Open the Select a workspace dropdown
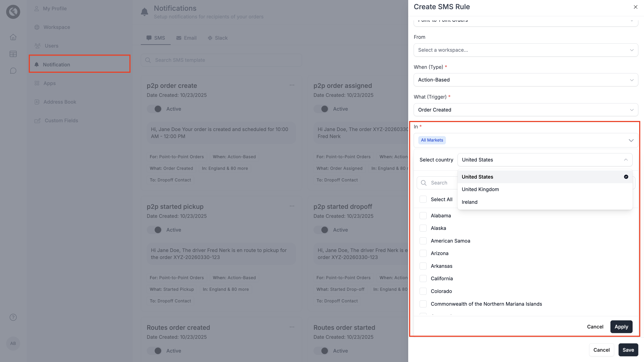This screenshot has height=362, width=644. click(x=526, y=50)
